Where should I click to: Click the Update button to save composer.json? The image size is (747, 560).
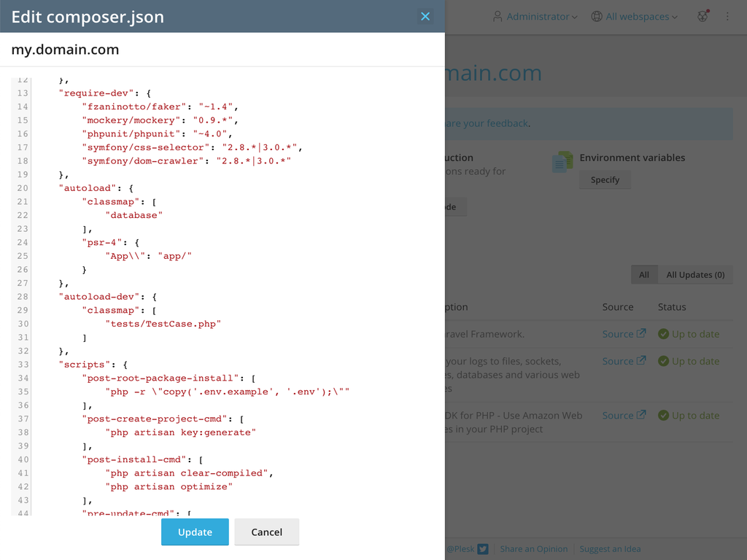click(194, 532)
